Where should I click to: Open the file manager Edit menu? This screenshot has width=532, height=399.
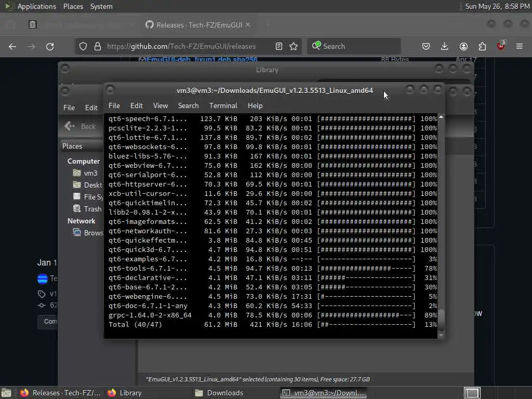[91, 108]
